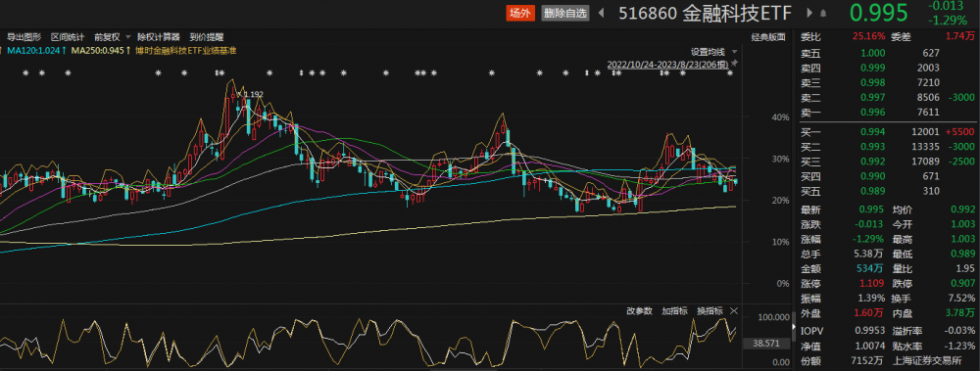Click 换指标 to change indicator
Screen dimensions: 980x371
[710, 310]
